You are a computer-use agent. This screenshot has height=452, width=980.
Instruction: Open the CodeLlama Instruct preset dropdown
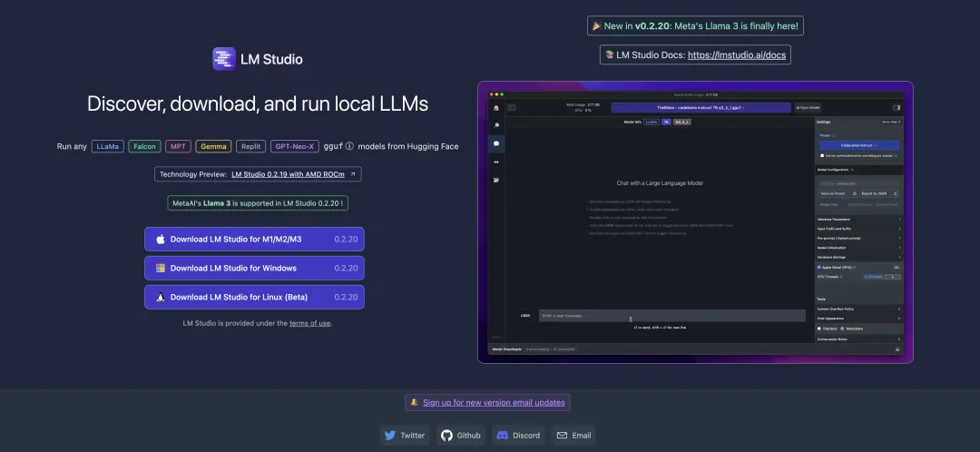pyautogui.click(x=858, y=144)
